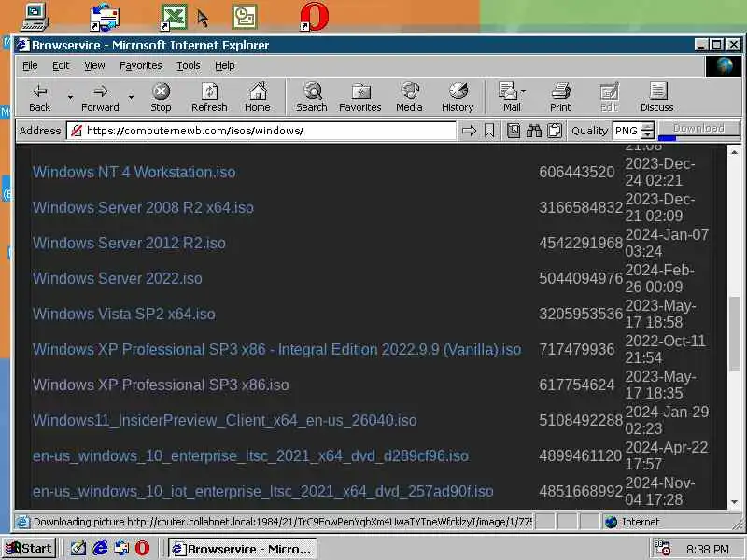Launch Opera from quick launch bar
This screenshot has height=560, width=747.
(142, 549)
